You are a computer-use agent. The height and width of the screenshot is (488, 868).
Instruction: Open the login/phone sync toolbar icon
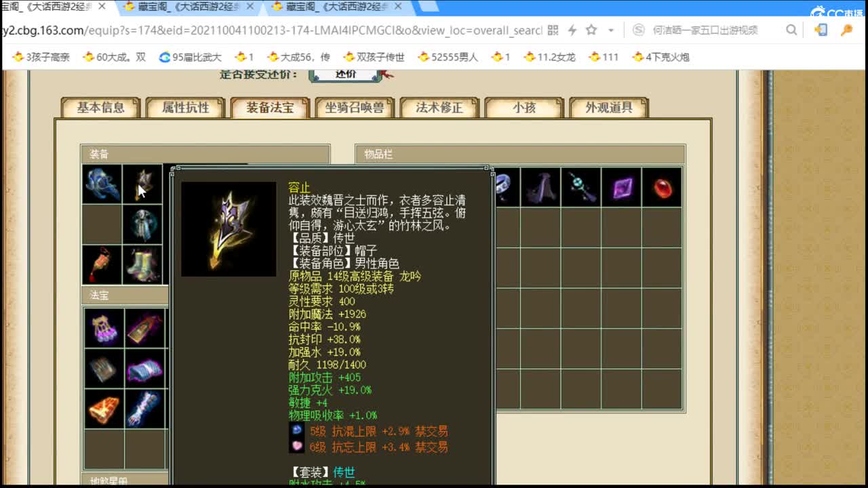[x=821, y=30]
